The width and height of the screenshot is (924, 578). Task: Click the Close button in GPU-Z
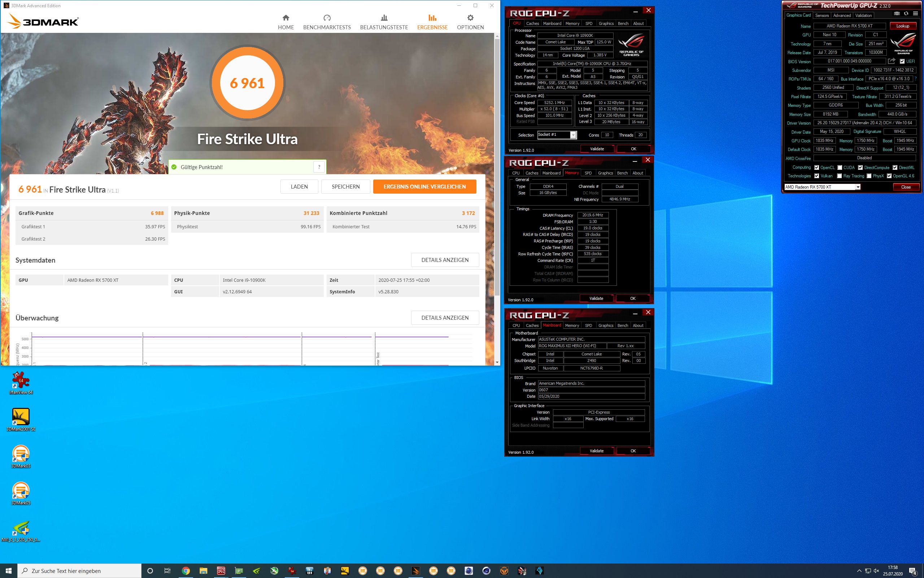click(x=906, y=187)
